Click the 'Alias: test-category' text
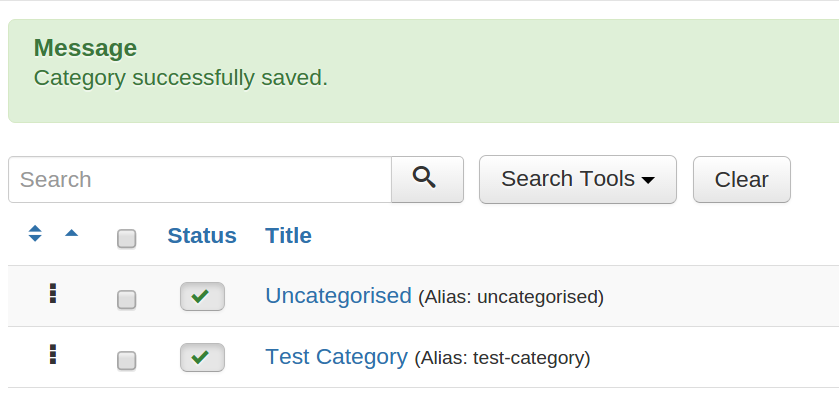Screen dimensions: 839x404 (x=502, y=358)
